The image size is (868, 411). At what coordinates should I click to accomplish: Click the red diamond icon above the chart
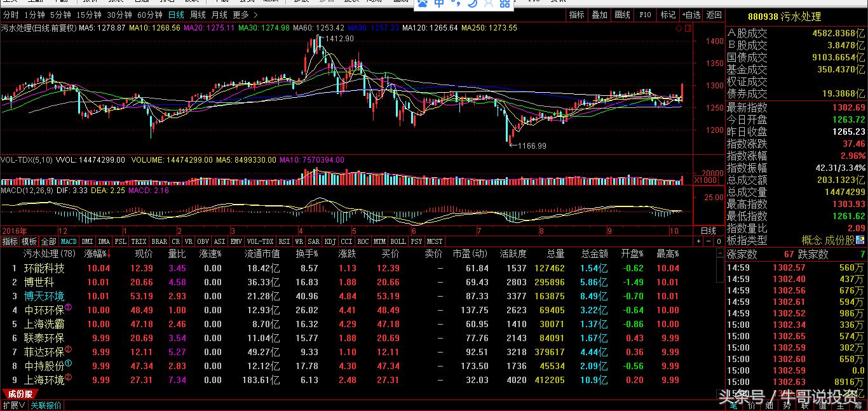click(679, 29)
